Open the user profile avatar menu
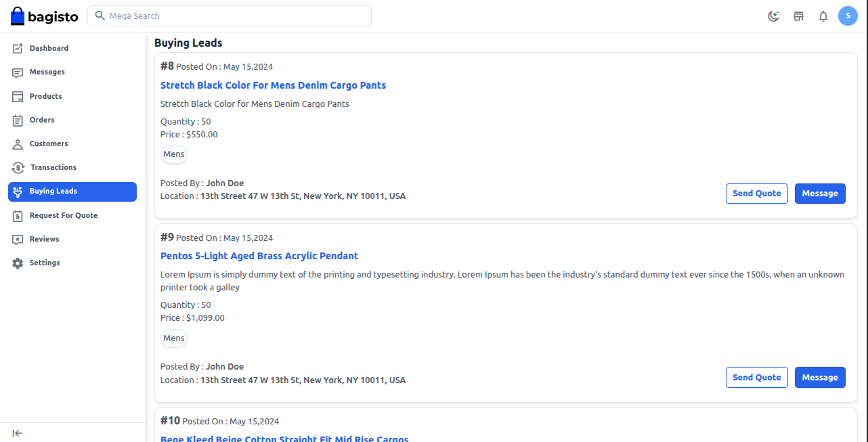The width and height of the screenshot is (868, 442). click(x=848, y=16)
